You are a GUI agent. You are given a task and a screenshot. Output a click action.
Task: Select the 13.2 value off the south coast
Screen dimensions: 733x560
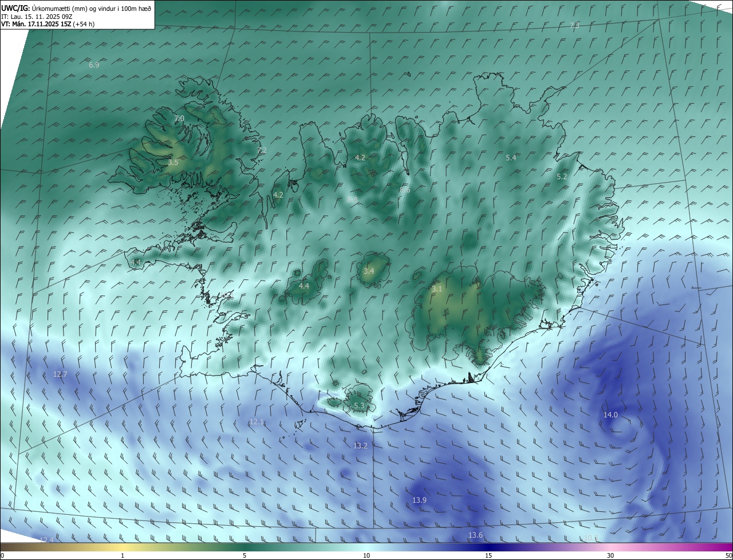click(x=360, y=445)
